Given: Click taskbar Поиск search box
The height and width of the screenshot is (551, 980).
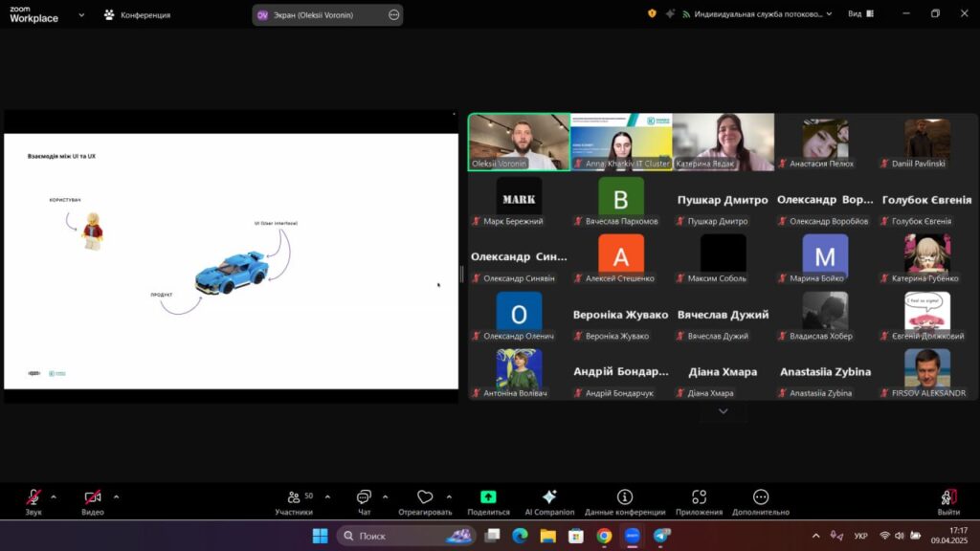Looking at the screenshot, I should coord(407,536).
